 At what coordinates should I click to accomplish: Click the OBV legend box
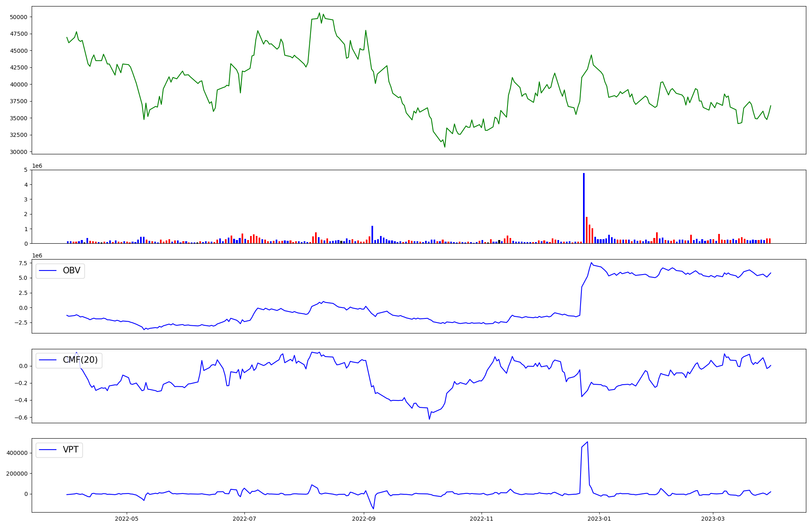click(60, 270)
